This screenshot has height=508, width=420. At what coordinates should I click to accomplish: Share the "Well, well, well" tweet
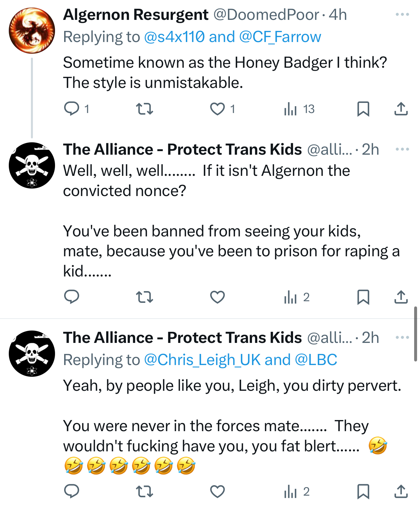pyautogui.click(x=401, y=297)
